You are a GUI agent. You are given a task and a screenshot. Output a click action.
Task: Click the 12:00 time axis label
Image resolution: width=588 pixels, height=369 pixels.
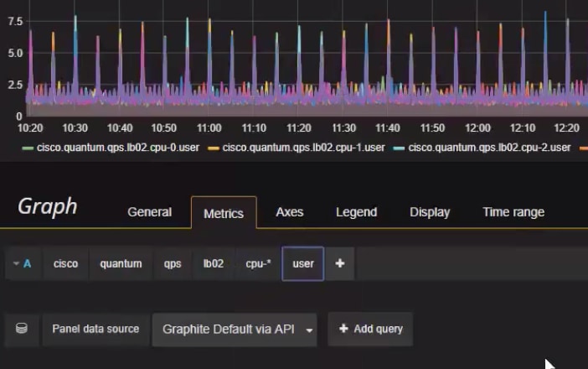(477, 128)
